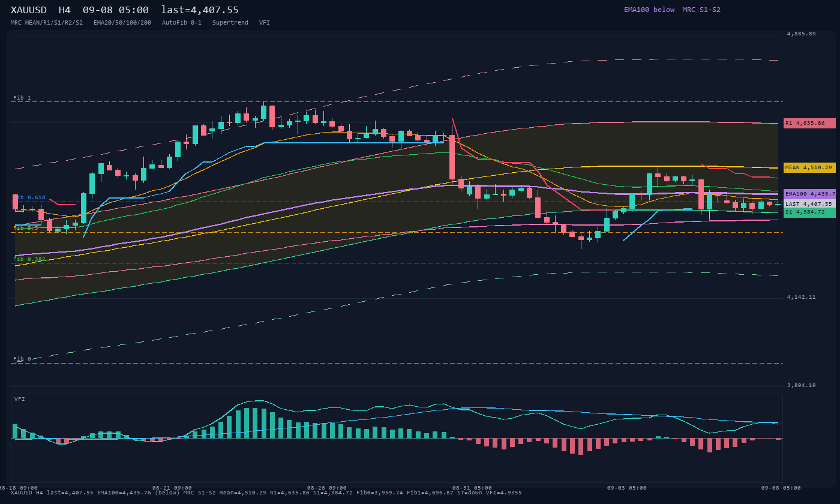Viewport: 840px width, 504px height.
Task: Click the R1 4,635.86 price label
Action: pyautogui.click(x=809, y=123)
